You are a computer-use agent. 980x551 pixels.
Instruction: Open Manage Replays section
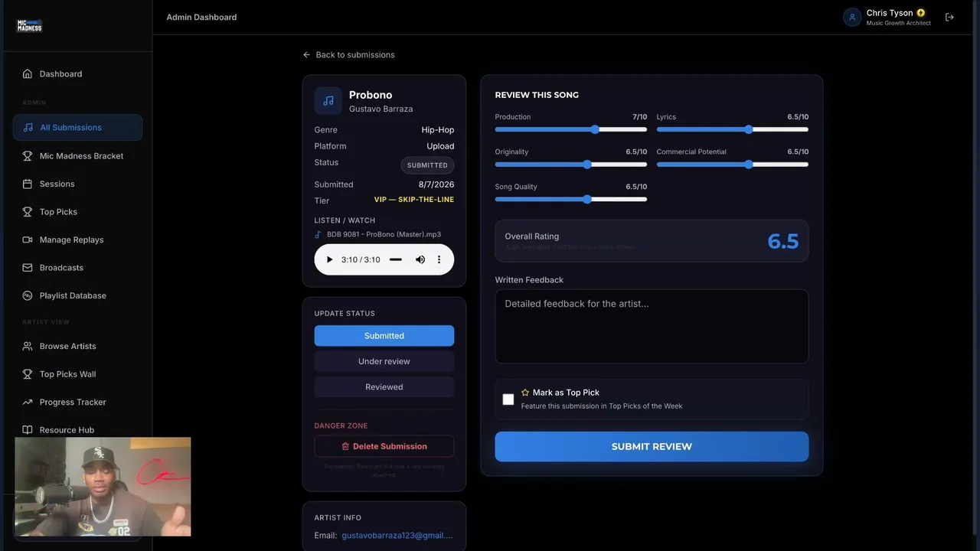coord(77,240)
